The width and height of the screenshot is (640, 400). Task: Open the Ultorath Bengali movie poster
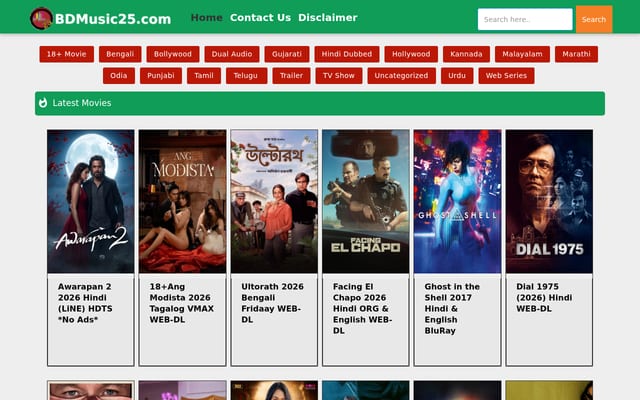(274, 201)
